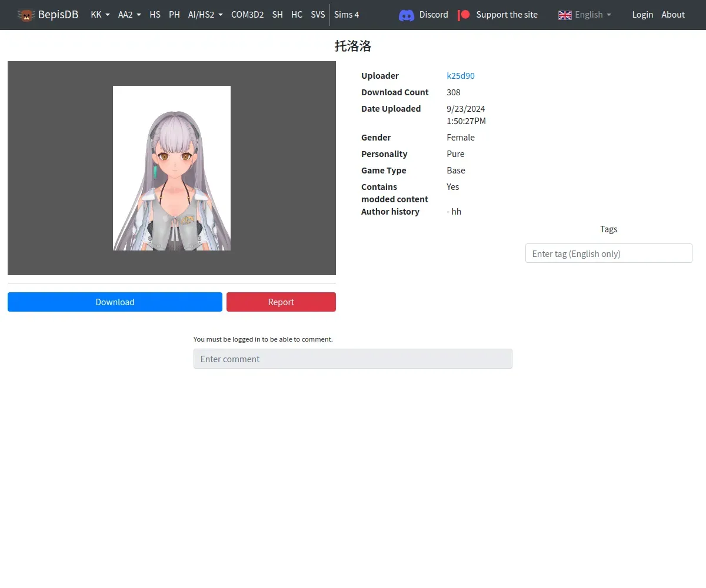Open the HC section

point(297,15)
